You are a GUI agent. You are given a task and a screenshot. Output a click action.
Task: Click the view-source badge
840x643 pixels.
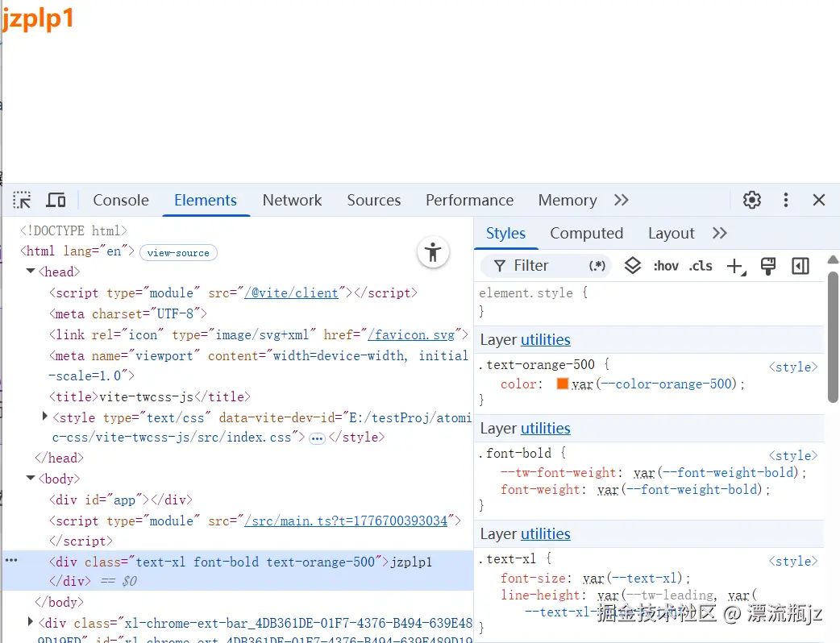pos(178,253)
